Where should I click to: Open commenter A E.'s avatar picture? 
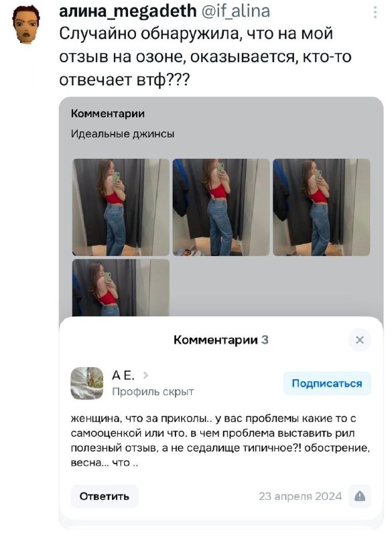click(87, 383)
